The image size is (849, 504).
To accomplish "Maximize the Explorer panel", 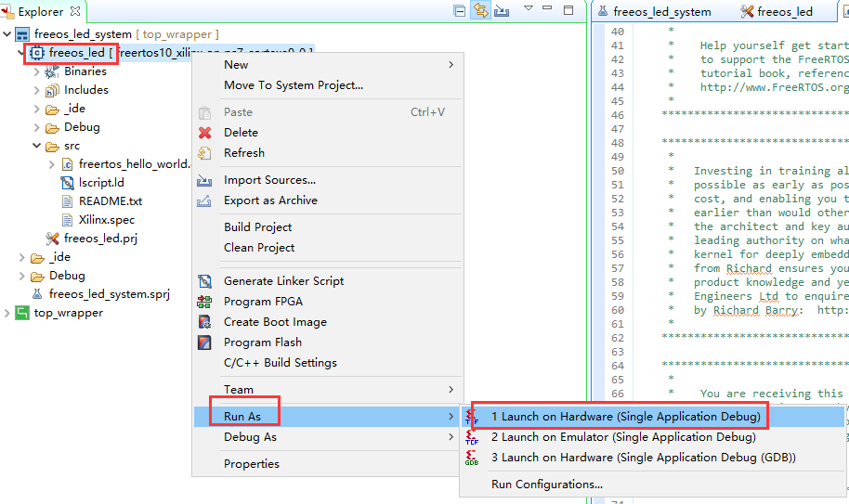I will tap(568, 9).
